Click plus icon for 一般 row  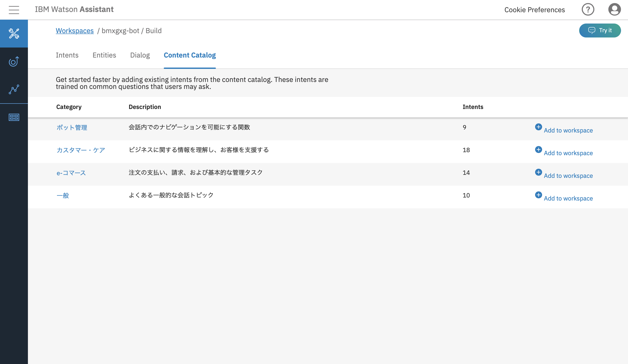[x=538, y=195]
